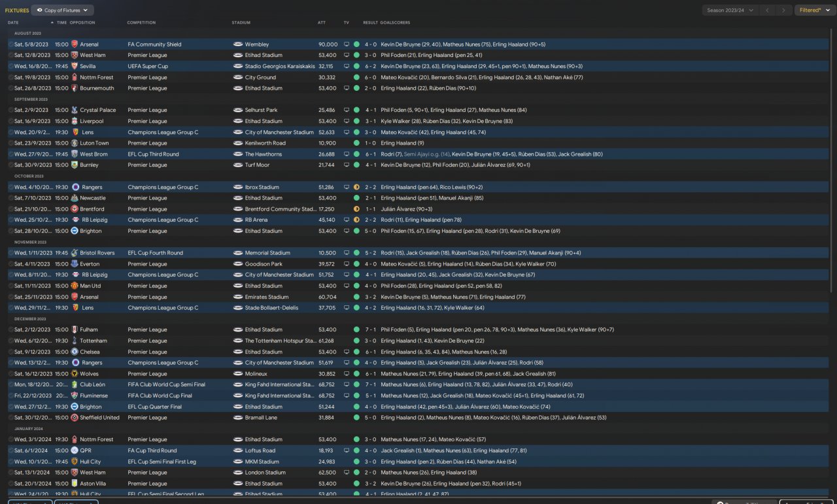Click the orange draw indicator in the Brentford row
The width and height of the screenshot is (837, 504).
coord(356,209)
